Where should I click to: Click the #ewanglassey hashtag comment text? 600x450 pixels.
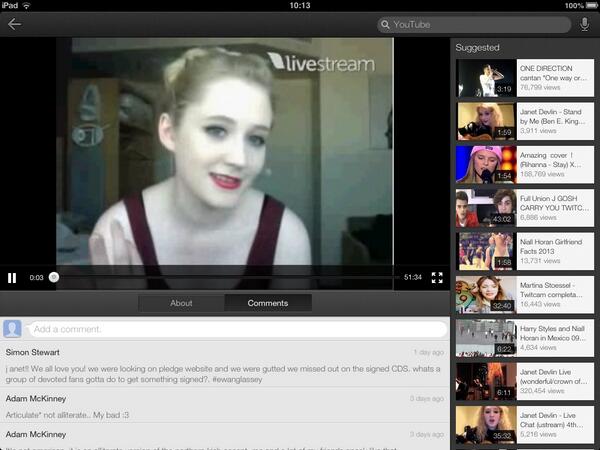tap(237, 380)
